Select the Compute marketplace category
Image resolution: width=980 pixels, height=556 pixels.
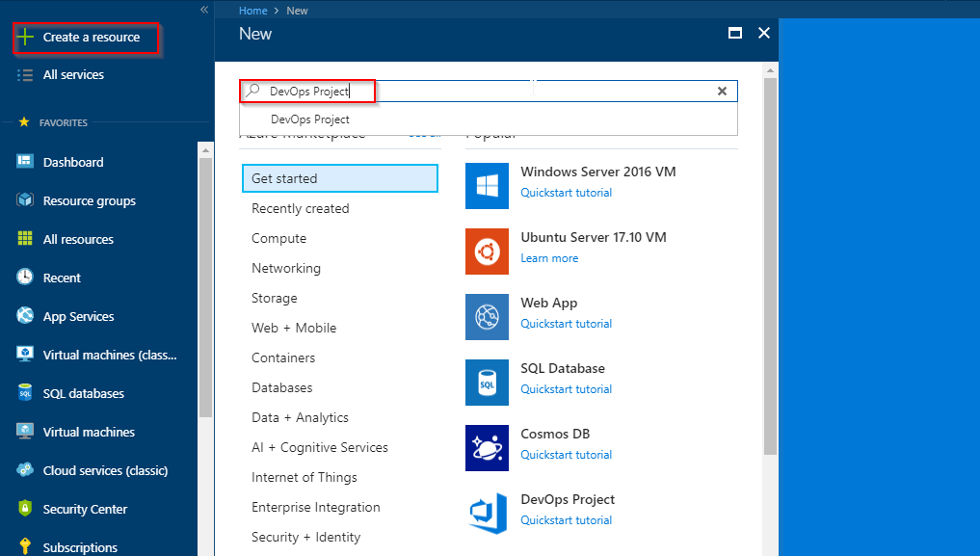click(278, 239)
